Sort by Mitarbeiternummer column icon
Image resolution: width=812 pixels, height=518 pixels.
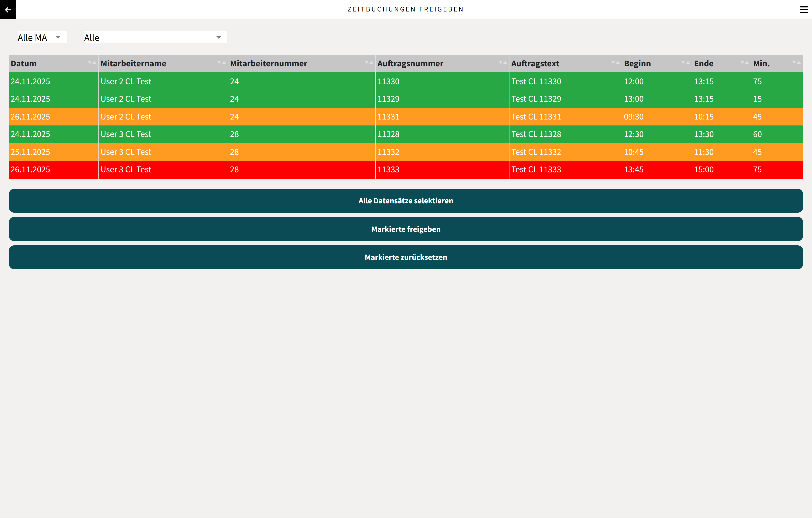click(369, 63)
